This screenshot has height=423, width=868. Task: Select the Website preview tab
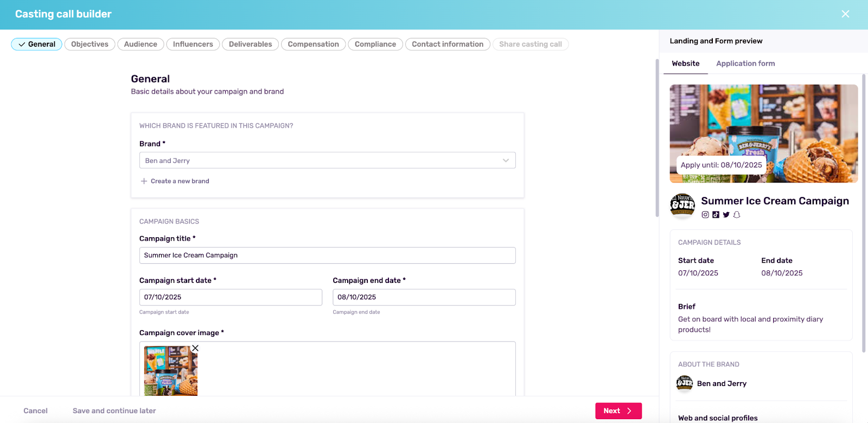click(686, 64)
